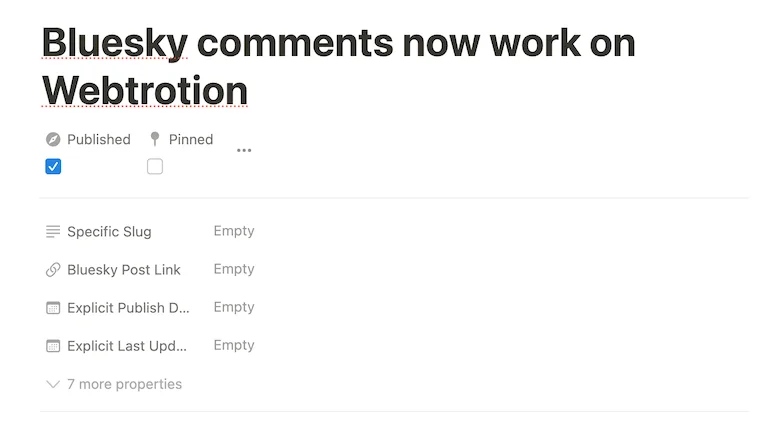
Task: Check the Pinned checkbox
Action: (x=155, y=166)
